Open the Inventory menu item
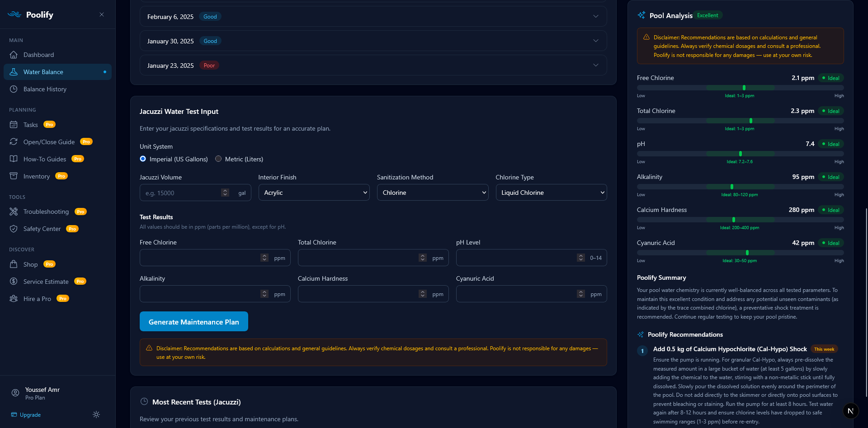Screen dimensions: 868x428 (57, 176)
